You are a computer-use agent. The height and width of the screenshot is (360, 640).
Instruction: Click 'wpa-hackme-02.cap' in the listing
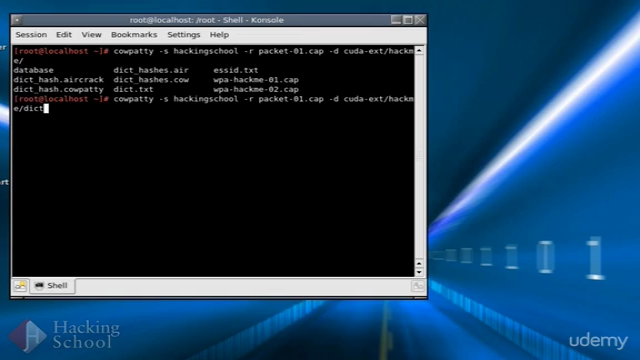(256, 89)
